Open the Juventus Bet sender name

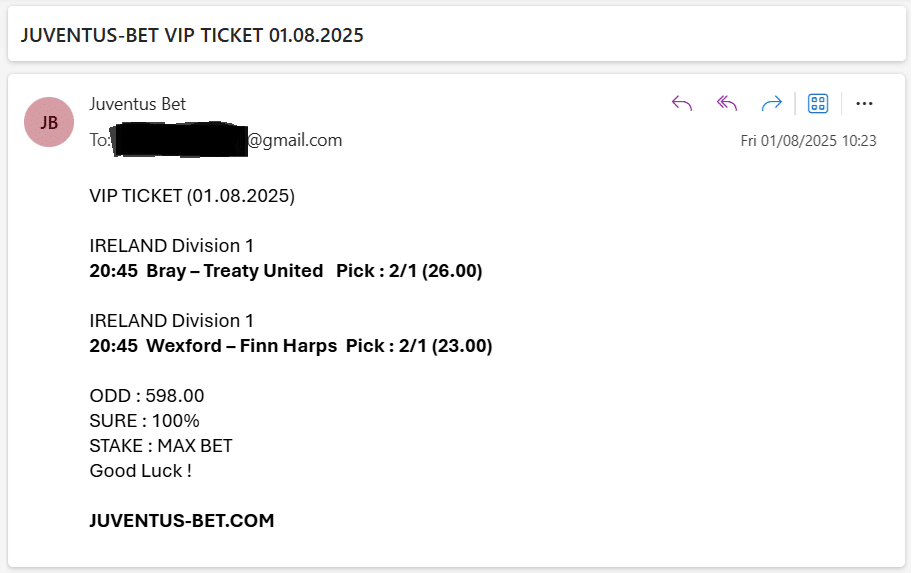[x=138, y=104]
